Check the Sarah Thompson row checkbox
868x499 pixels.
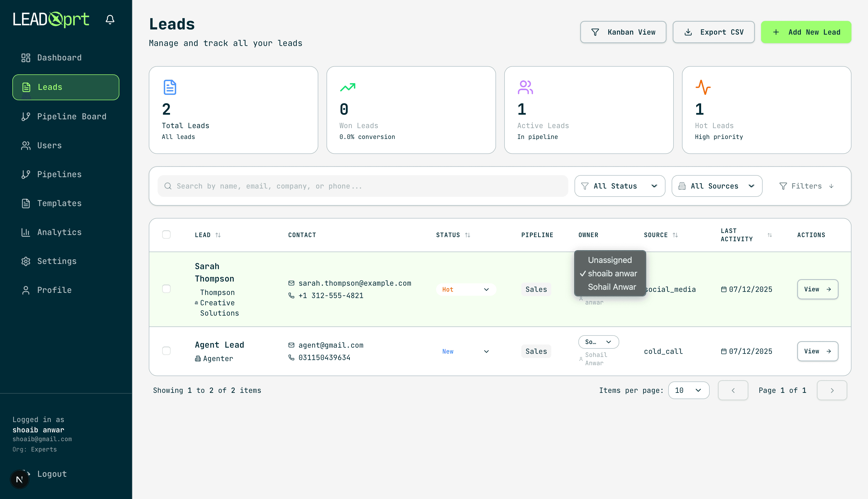[x=167, y=289]
